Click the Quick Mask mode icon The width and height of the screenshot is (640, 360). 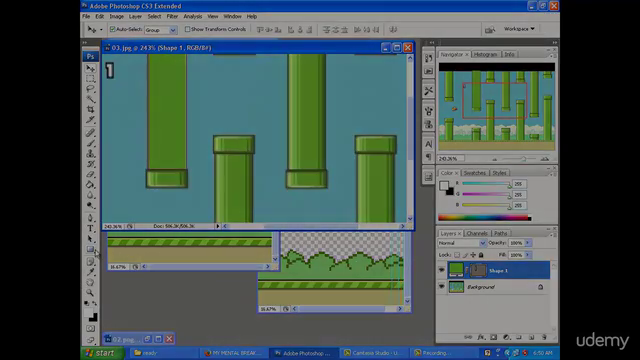pos(91,328)
